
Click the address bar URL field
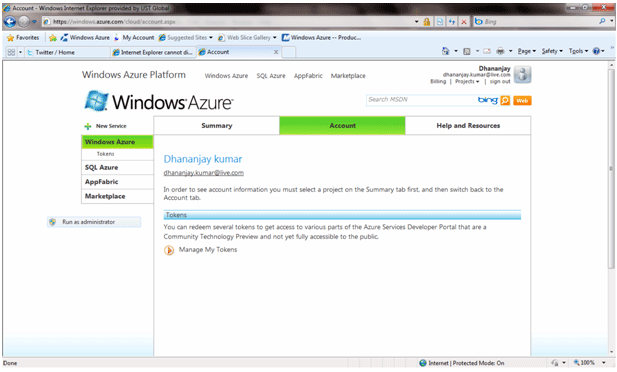[228, 22]
